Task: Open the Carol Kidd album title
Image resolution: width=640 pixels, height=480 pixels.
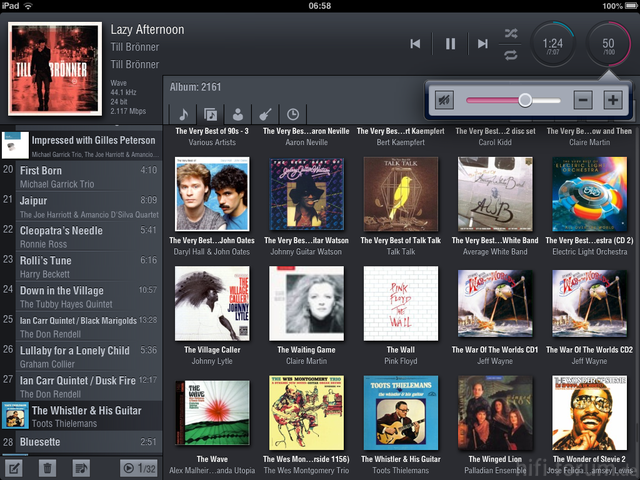Action: pyautogui.click(x=495, y=131)
